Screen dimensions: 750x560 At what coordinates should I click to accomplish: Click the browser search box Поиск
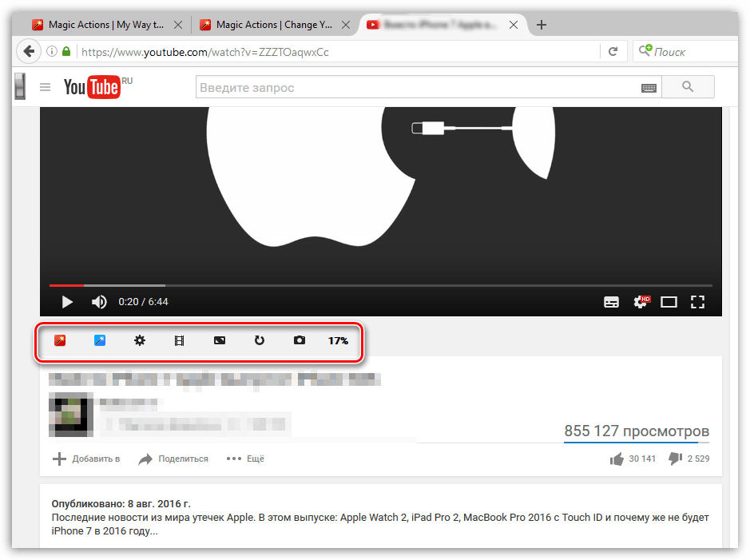pyautogui.click(x=685, y=52)
